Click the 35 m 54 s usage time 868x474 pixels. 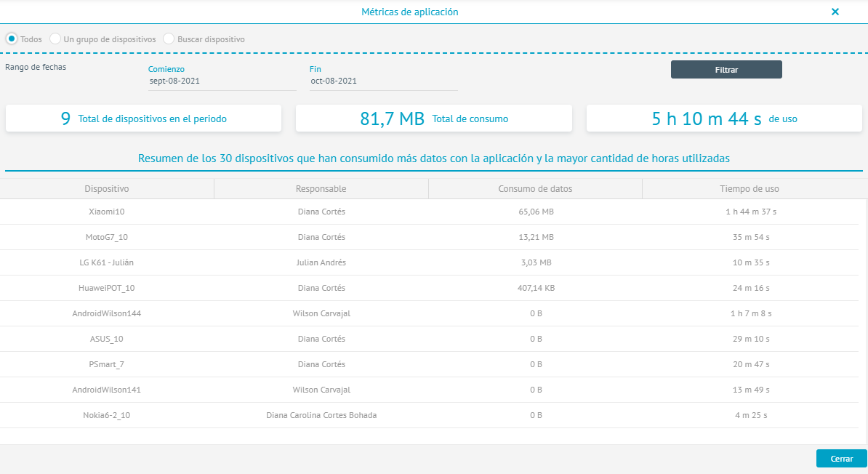tap(751, 237)
